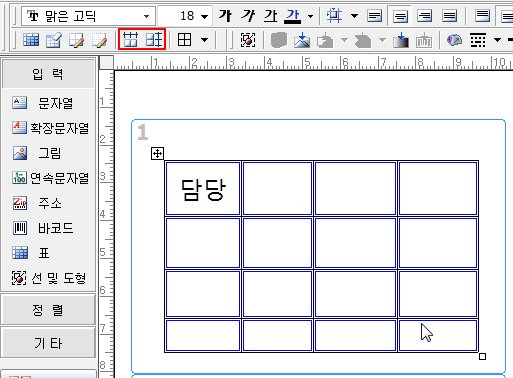Click the send-backward object icon

pos(363,41)
